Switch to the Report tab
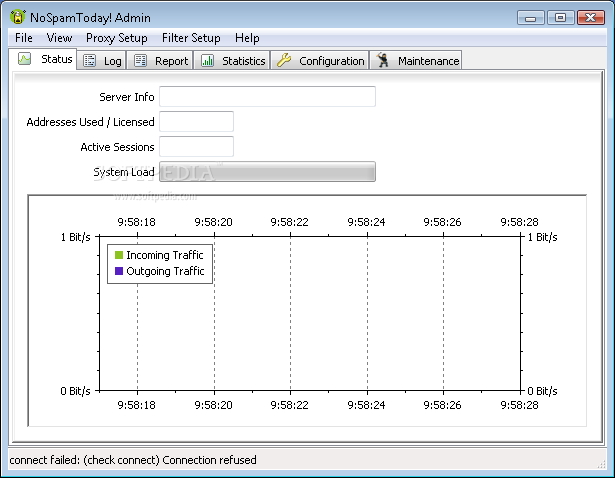615x478 pixels. (x=160, y=60)
